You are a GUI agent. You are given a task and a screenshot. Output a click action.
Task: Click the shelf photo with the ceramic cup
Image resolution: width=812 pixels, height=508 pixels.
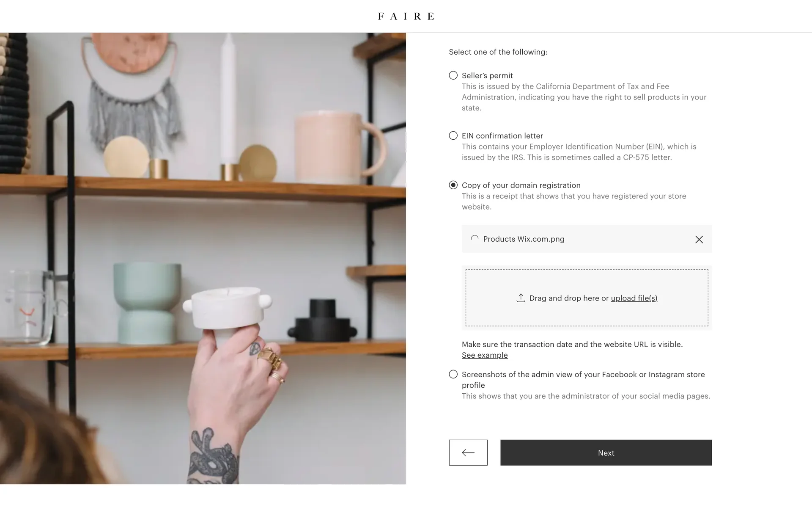tap(203, 258)
